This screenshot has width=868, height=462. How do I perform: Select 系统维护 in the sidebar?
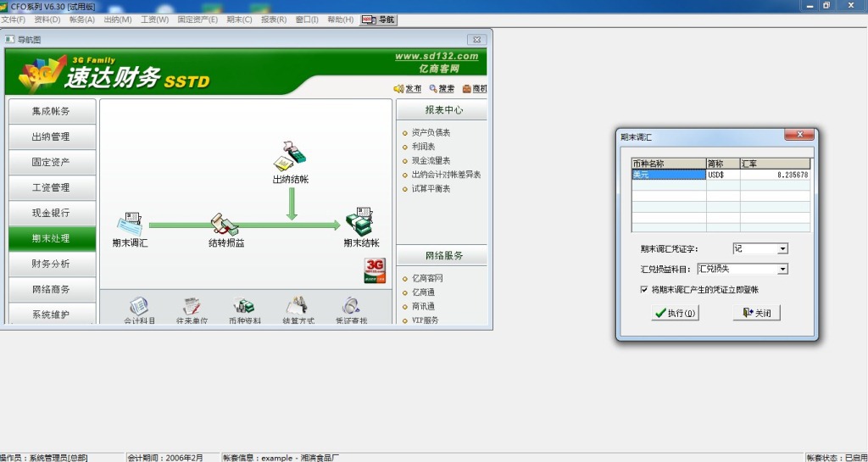(51, 314)
